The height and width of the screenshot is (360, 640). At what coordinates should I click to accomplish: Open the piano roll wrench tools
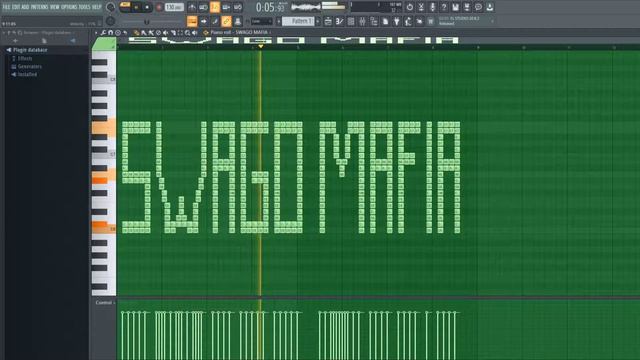coord(103,33)
